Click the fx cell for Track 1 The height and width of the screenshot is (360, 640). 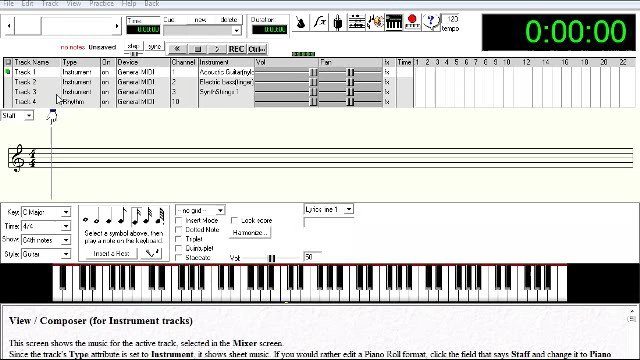[x=387, y=72]
